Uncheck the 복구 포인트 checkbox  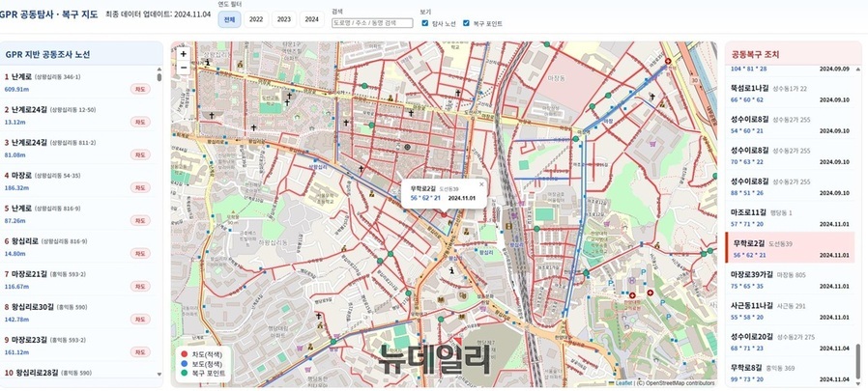point(466,23)
